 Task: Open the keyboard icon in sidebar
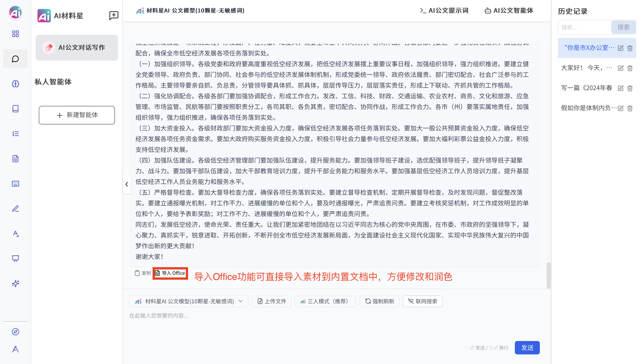pos(15,184)
